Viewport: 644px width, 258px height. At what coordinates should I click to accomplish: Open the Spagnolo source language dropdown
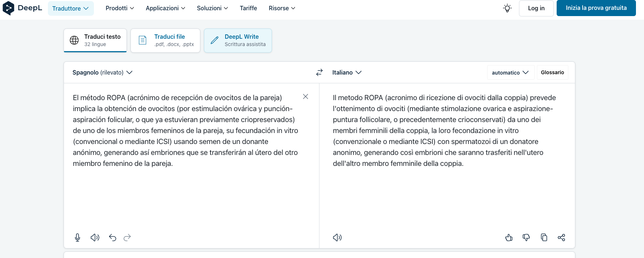(x=102, y=72)
